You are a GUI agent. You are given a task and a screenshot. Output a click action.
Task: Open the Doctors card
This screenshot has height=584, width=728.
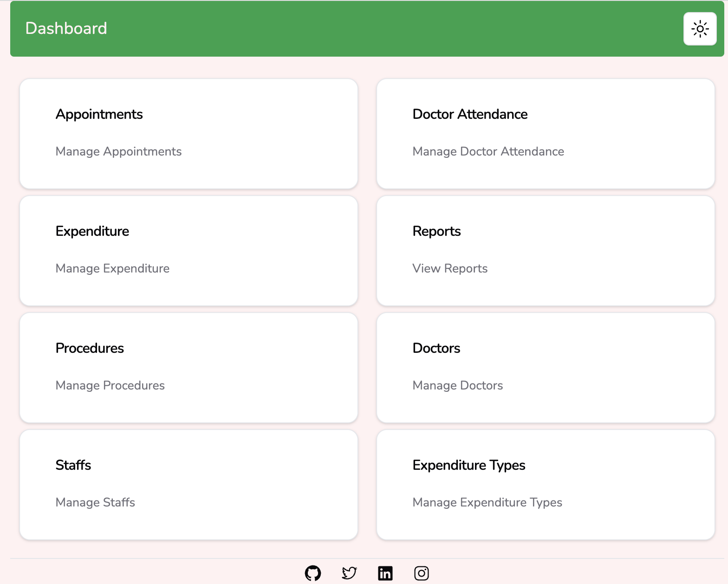(546, 368)
